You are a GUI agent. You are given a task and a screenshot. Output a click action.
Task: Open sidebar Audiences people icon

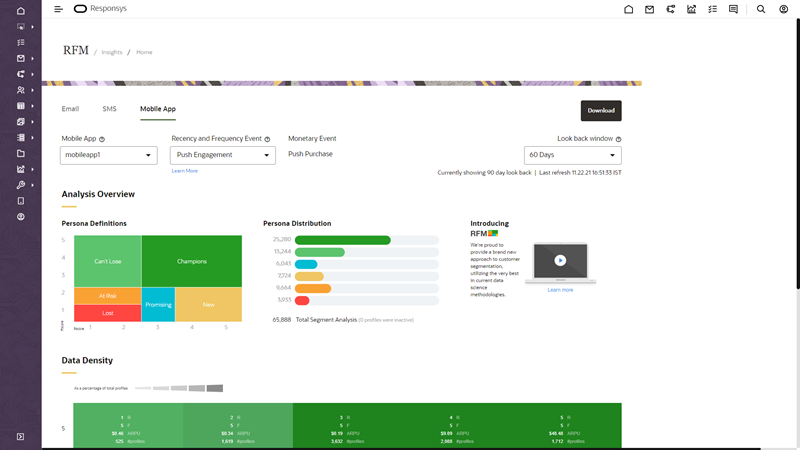(x=20, y=90)
